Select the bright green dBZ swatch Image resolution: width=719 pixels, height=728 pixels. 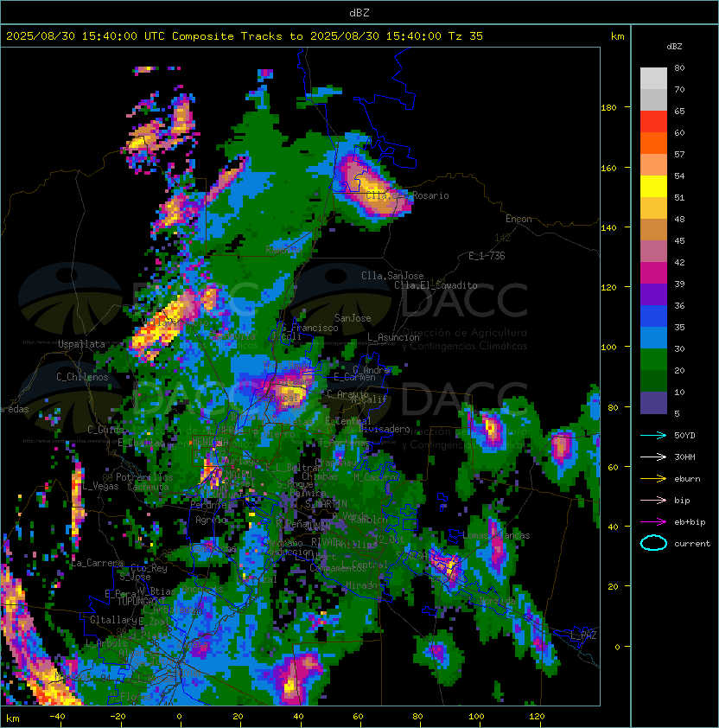coord(653,360)
